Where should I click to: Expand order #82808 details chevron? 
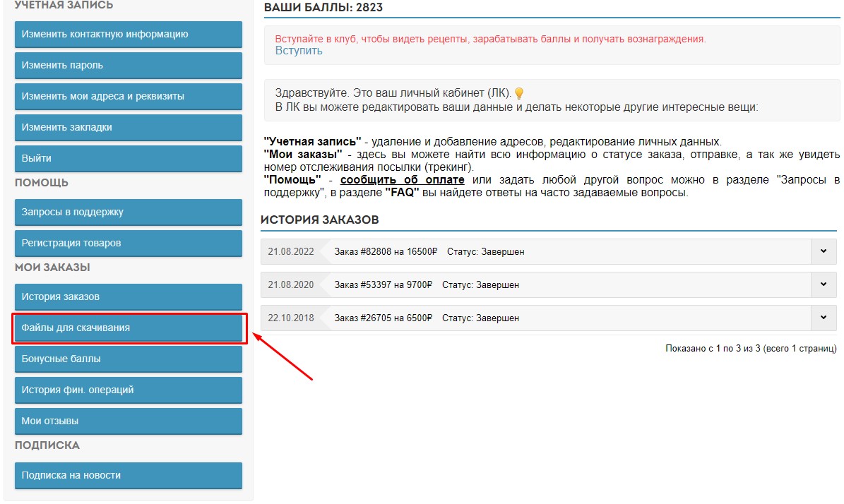tap(824, 251)
